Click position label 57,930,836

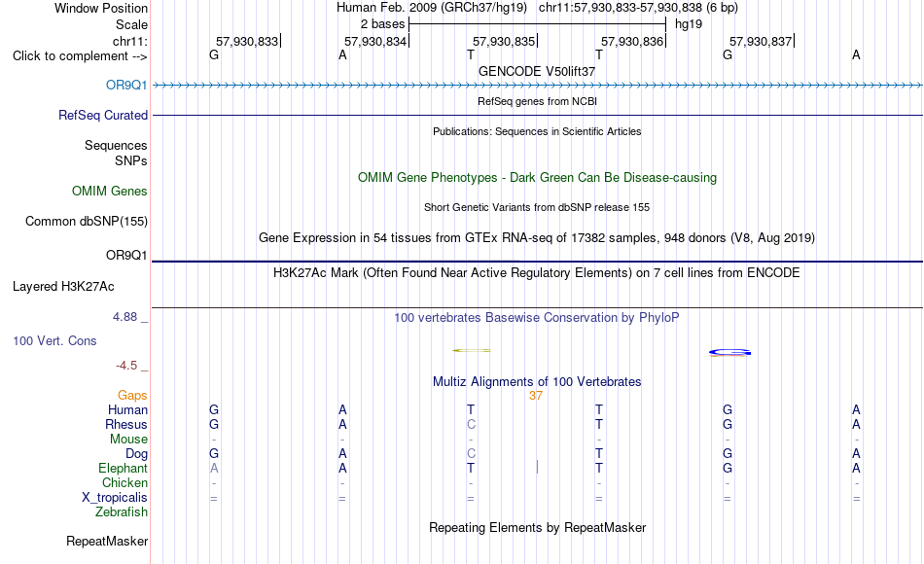click(632, 41)
